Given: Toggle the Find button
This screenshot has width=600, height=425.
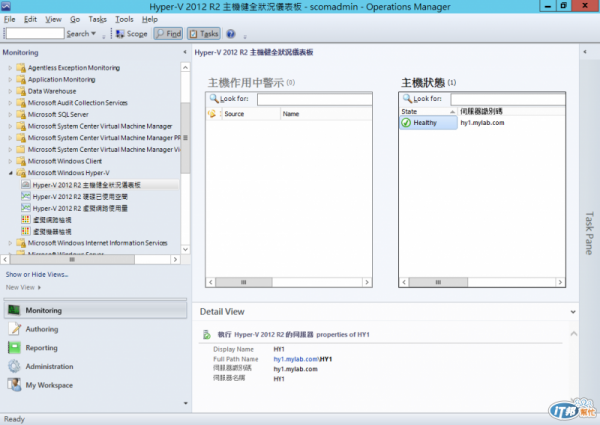Looking at the screenshot, I should coord(168,34).
